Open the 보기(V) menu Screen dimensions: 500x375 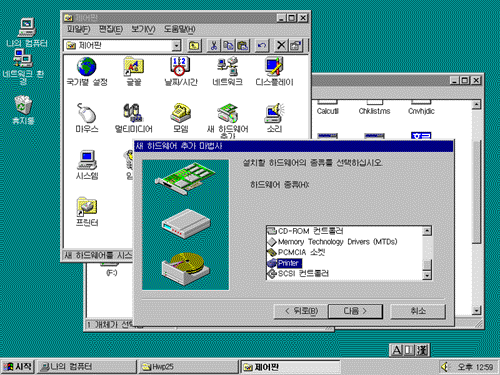(x=143, y=29)
